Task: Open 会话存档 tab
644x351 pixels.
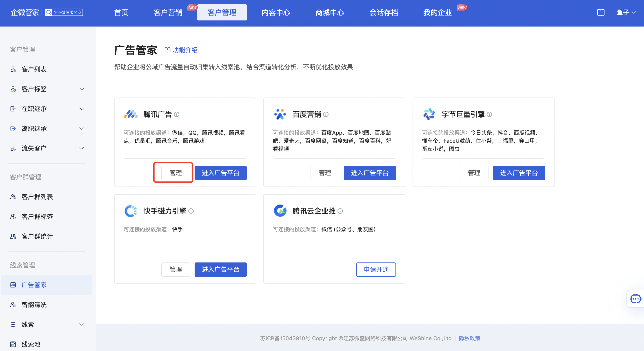Action: point(384,13)
